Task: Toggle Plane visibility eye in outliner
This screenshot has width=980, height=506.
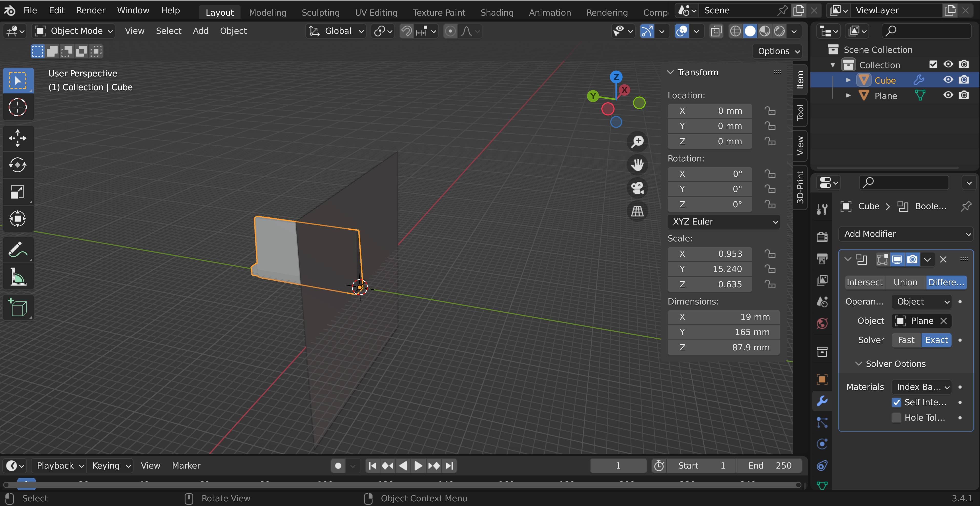Action: pyautogui.click(x=948, y=95)
